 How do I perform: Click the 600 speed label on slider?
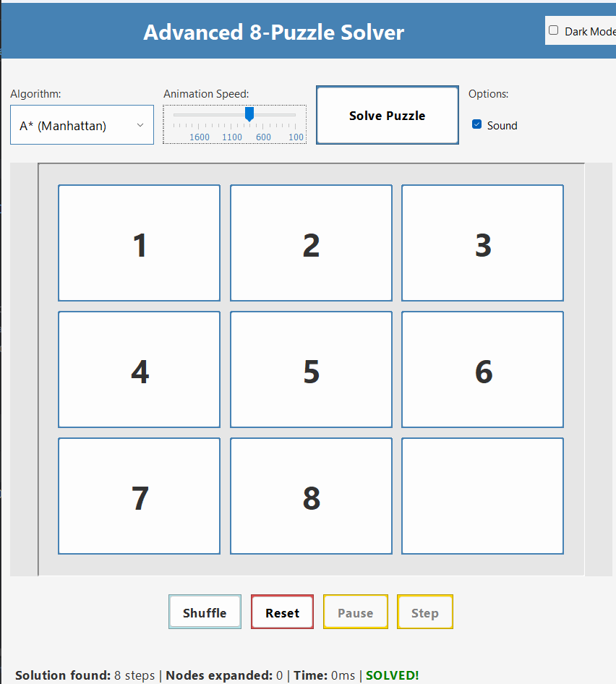coord(263,137)
